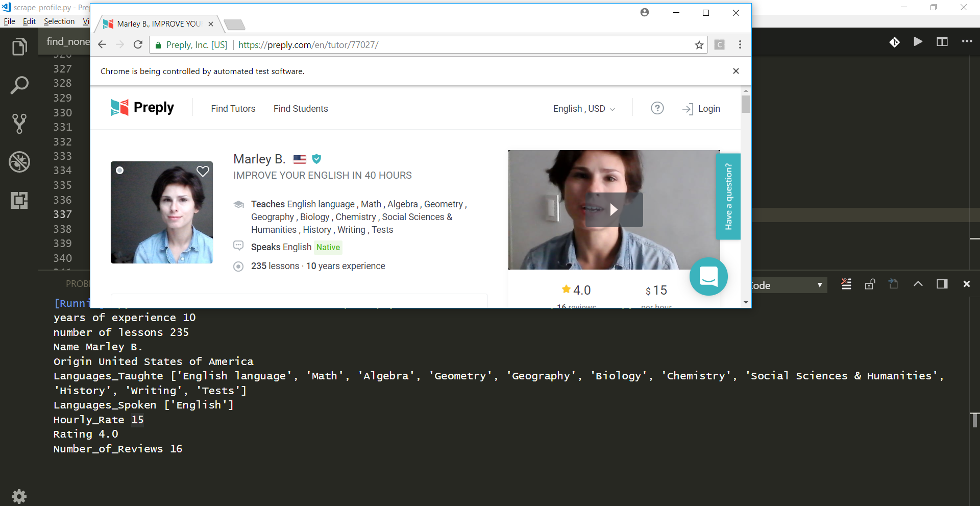Open the Extensions view in VS Code

click(19, 200)
